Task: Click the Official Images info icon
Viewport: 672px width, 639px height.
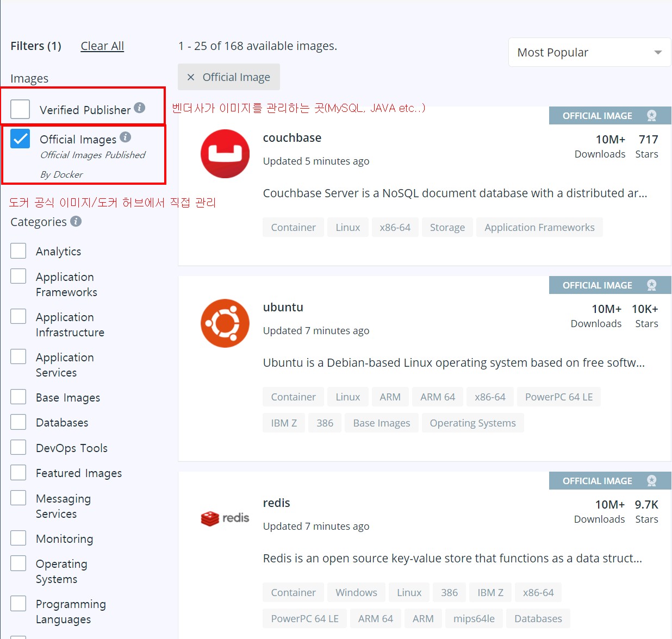Action: click(x=126, y=137)
